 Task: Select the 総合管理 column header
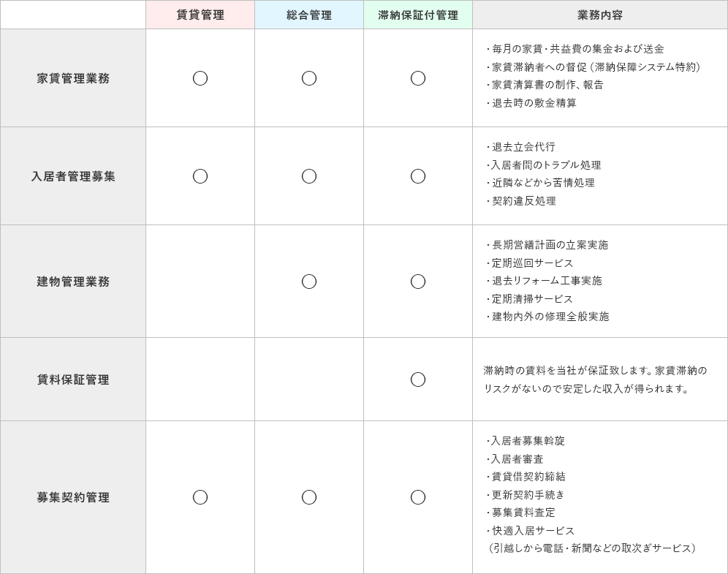click(x=309, y=15)
